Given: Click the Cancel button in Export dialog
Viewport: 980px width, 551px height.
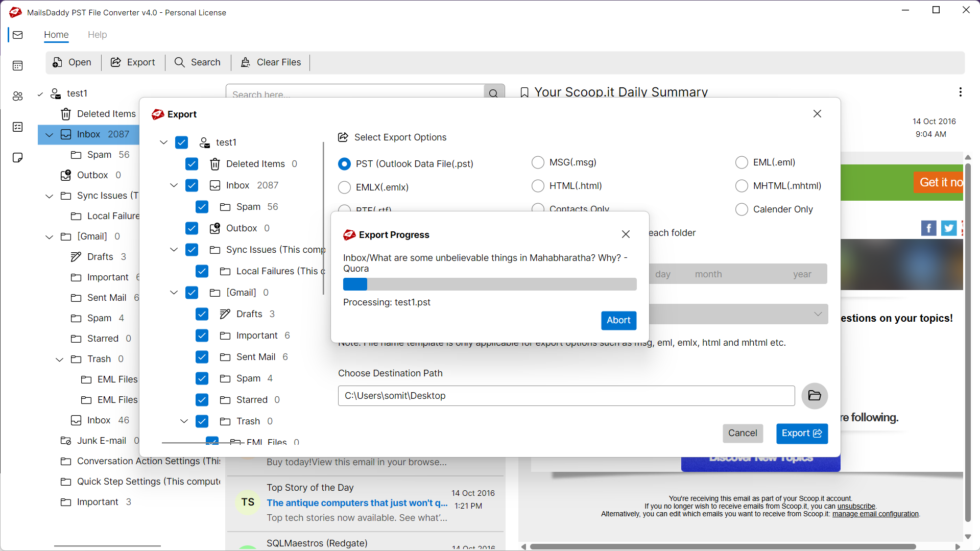Looking at the screenshot, I should [x=743, y=433].
